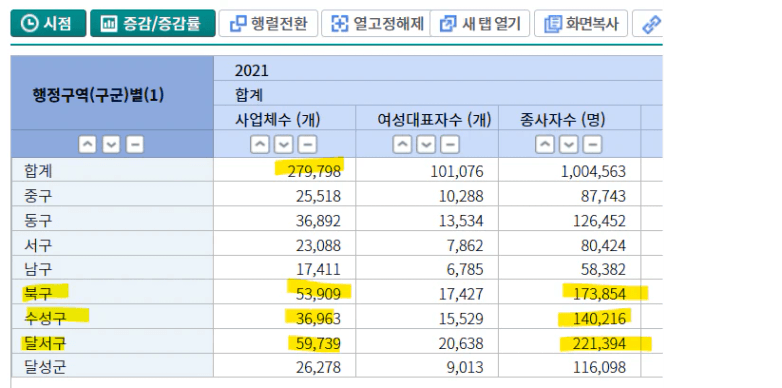
Task: Sort 종사자수 column ascending arrow
Action: (x=544, y=145)
